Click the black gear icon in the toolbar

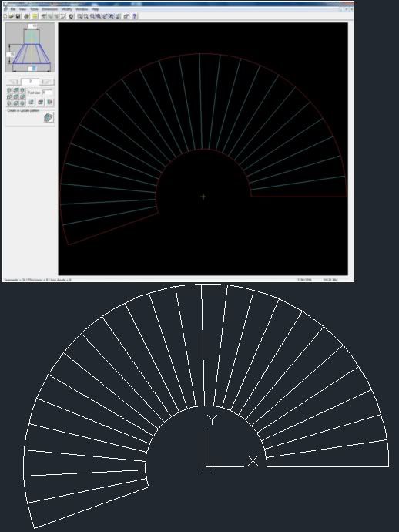[71, 16]
